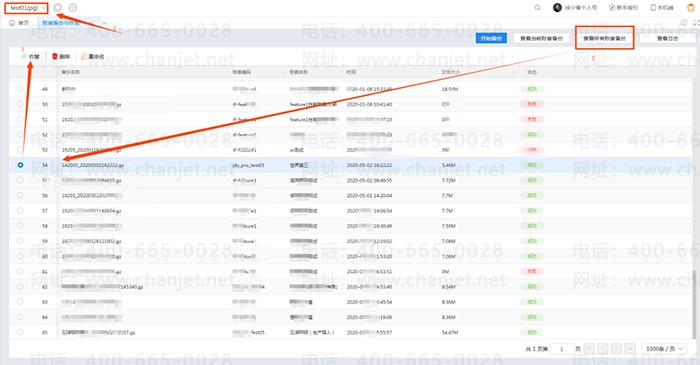Select the 账套备份与恢复 tab

pos(61,23)
